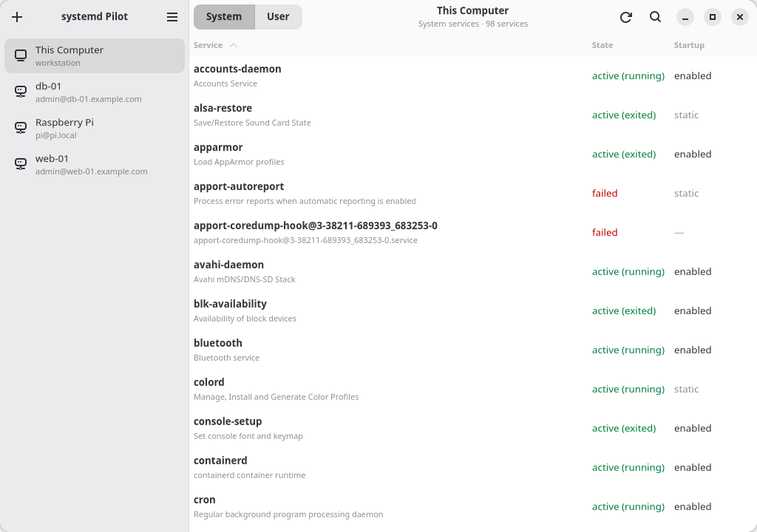Open the avahi-daemon service row
757x532 pixels.
coord(472,271)
